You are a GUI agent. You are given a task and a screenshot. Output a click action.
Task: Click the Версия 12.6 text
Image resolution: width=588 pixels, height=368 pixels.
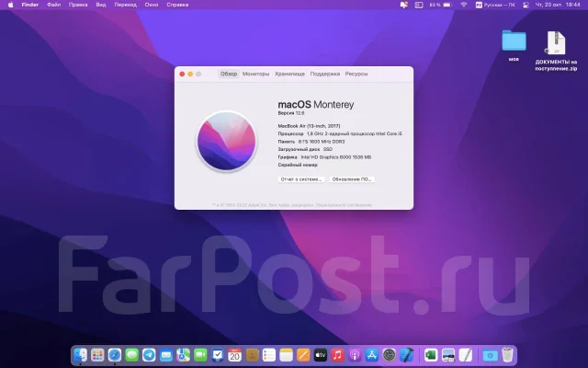click(291, 113)
